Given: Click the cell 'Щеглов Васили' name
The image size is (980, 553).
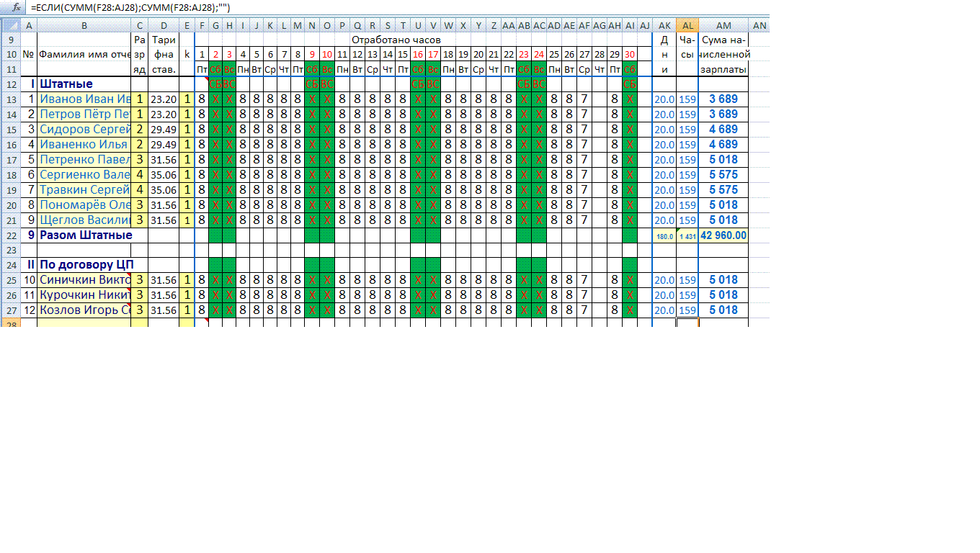Looking at the screenshot, I should click(x=84, y=220).
